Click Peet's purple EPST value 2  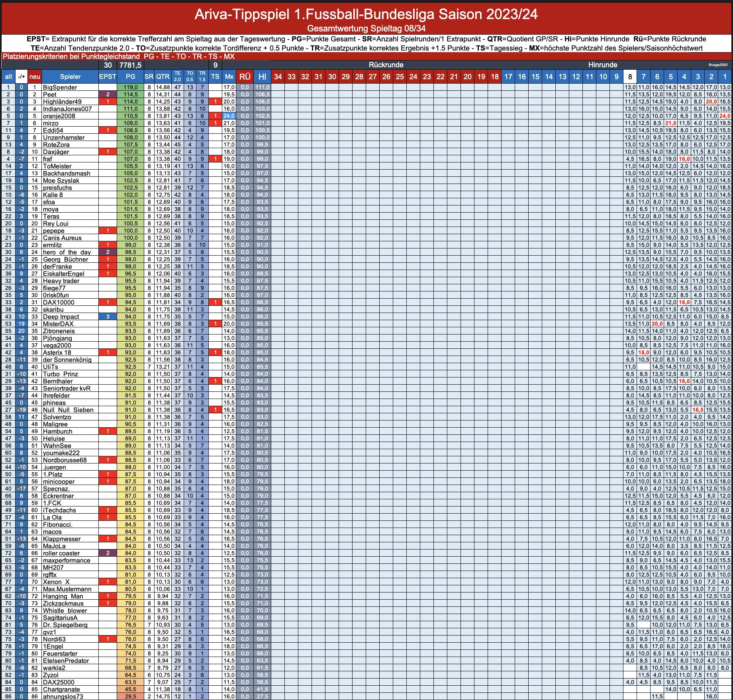point(108,94)
